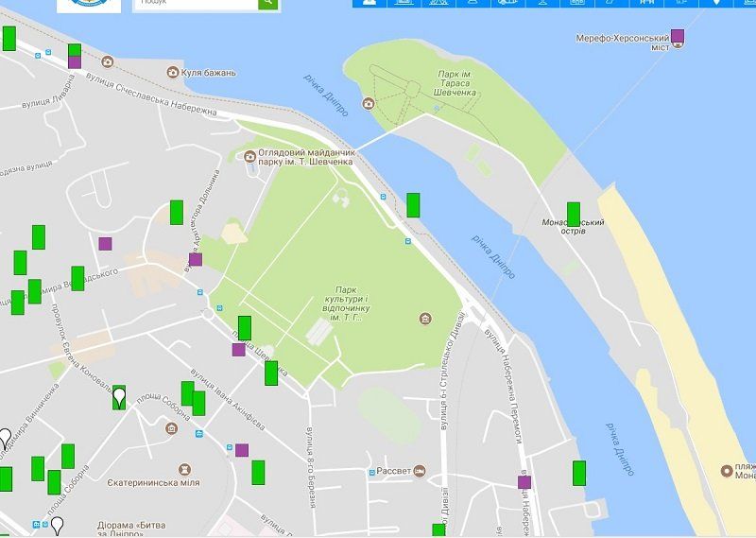Click the white pin at площа Соборна
This screenshot has width=756, height=538.
pyautogui.click(x=119, y=396)
